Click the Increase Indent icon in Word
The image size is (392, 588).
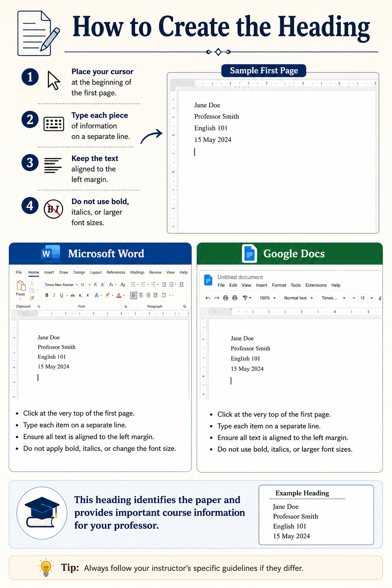click(171, 284)
